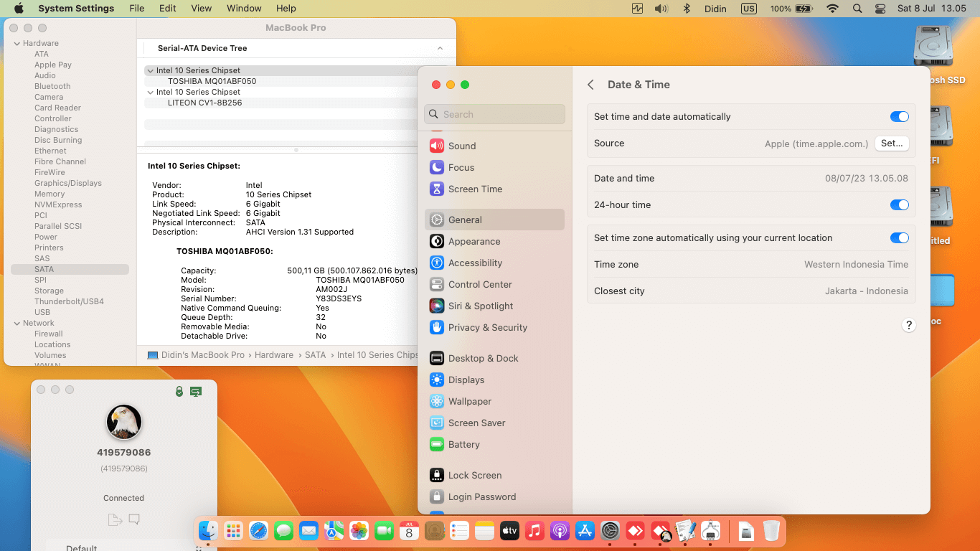Go back from Date & Time
This screenshot has height=551, width=980.
[590, 85]
